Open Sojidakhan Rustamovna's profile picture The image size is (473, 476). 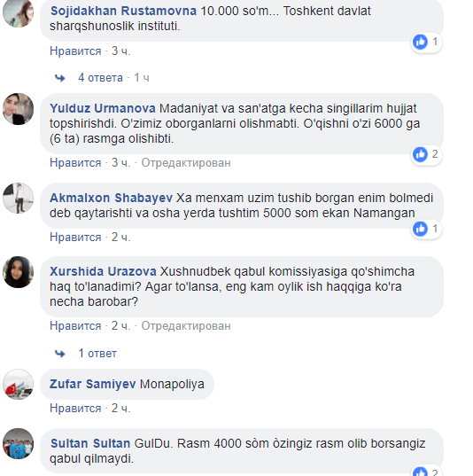pyautogui.click(x=19, y=12)
